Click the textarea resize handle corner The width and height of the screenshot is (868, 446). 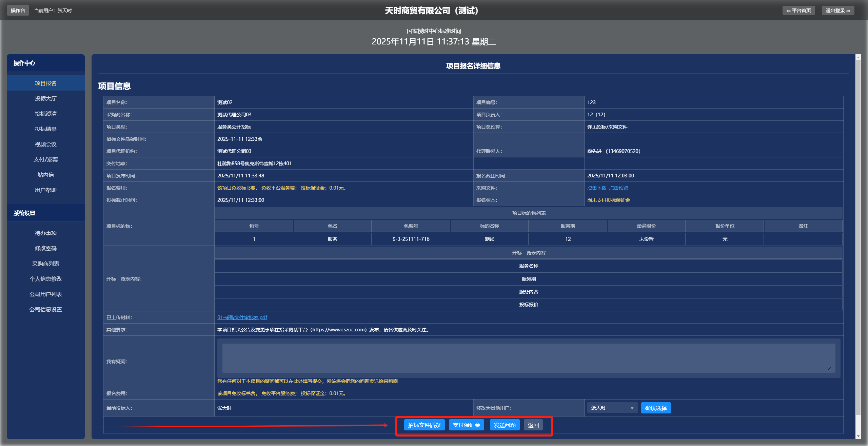(829, 368)
